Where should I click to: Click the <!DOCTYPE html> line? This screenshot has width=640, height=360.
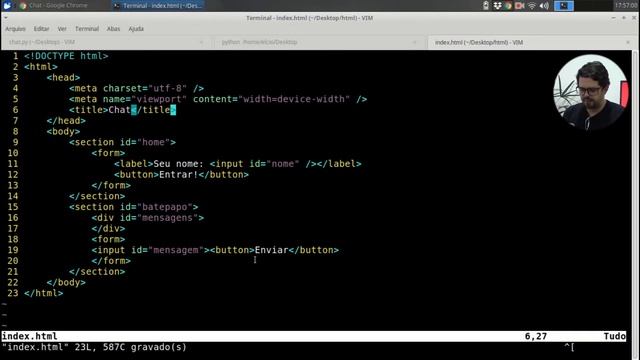pyautogui.click(x=66, y=56)
